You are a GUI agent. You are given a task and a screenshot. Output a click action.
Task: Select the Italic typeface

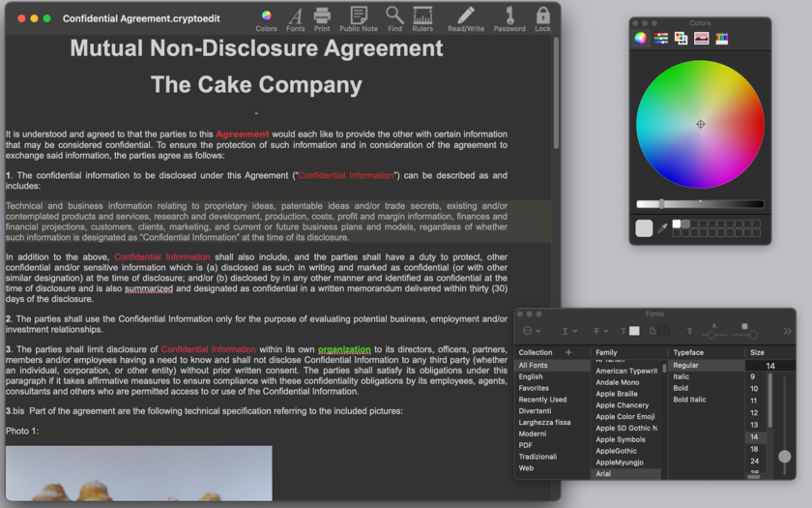pyautogui.click(x=707, y=376)
